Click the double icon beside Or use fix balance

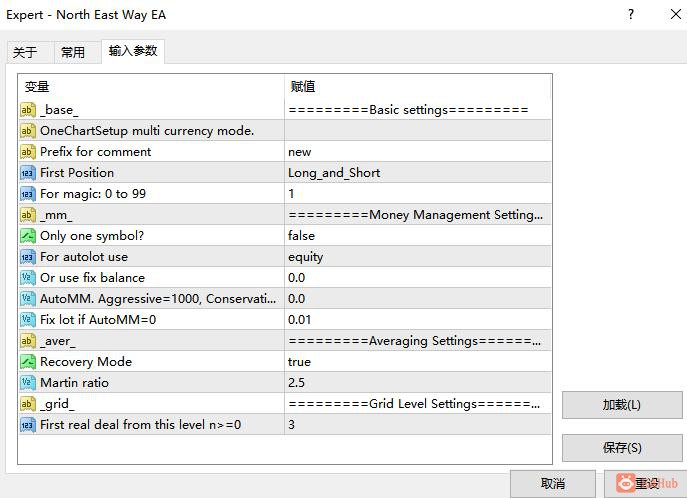pos(28,278)
